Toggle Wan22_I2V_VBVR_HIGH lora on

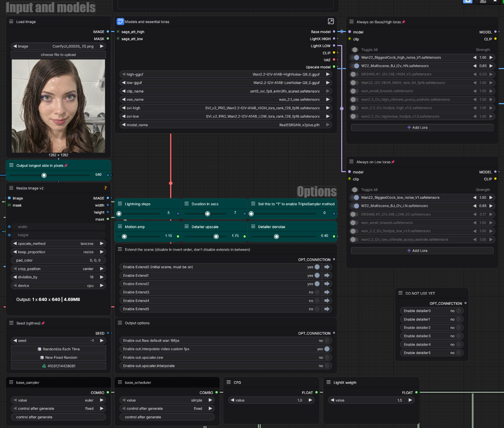[354, 83]
